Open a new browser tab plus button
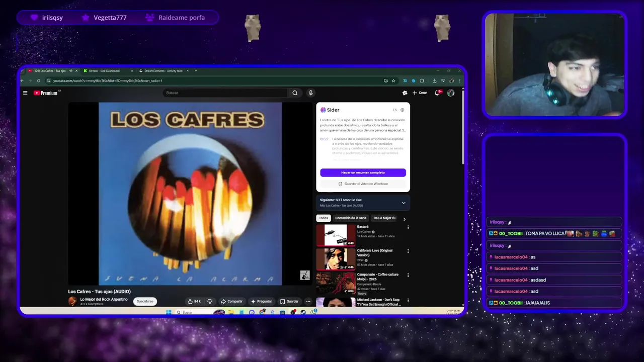 tap(196, 71)
